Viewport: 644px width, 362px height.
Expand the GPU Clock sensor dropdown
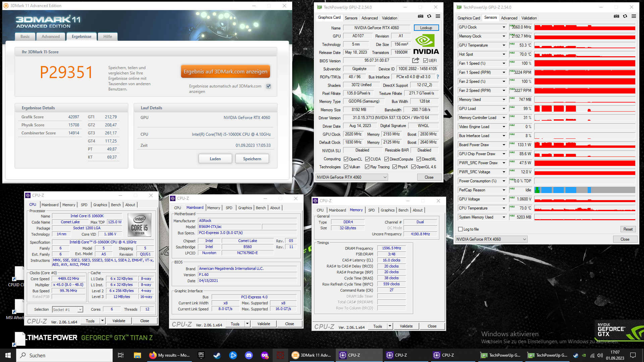coord(503,27)
